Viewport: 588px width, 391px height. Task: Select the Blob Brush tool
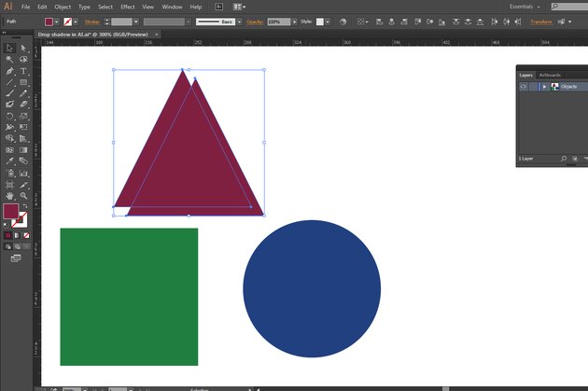pos(9,105)
